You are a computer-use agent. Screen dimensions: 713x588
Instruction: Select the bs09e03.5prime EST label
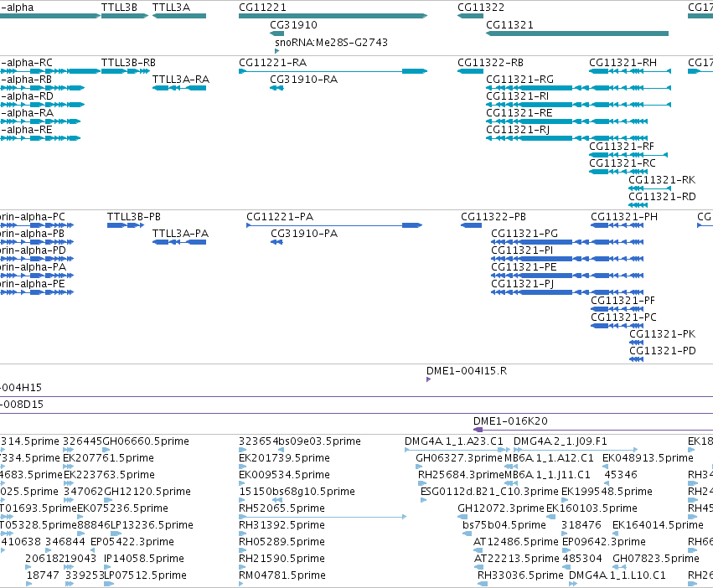(x=319, y=441)
